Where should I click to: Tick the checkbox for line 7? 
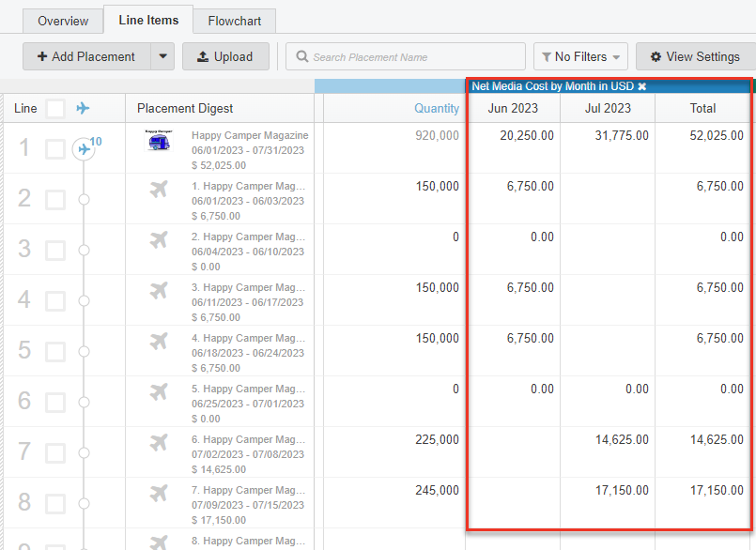point(55,452)
